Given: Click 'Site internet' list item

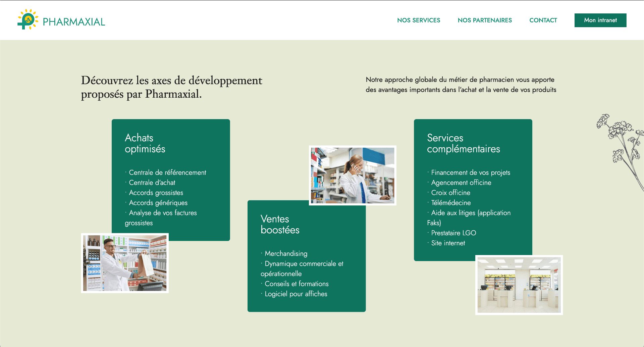Looking at the screenshot, I should click(x=448, y=243).
